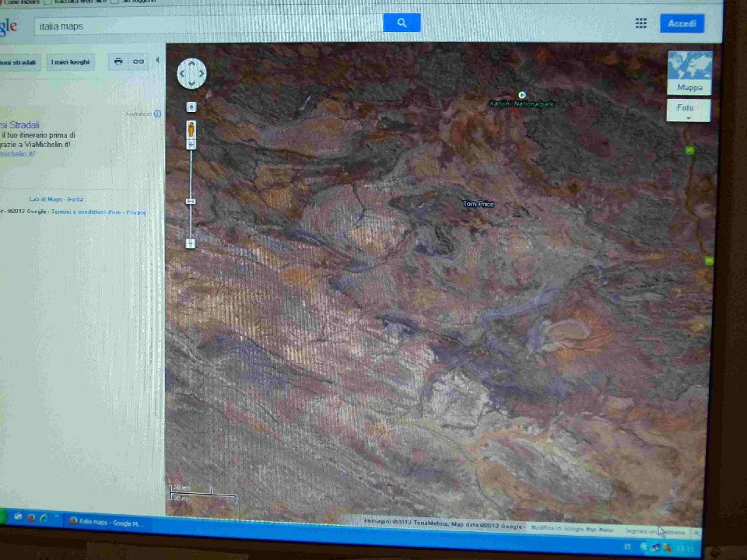Click 'Modifica in Google Map Maker' link
This screenshot has width=747, height=560.
572,529
